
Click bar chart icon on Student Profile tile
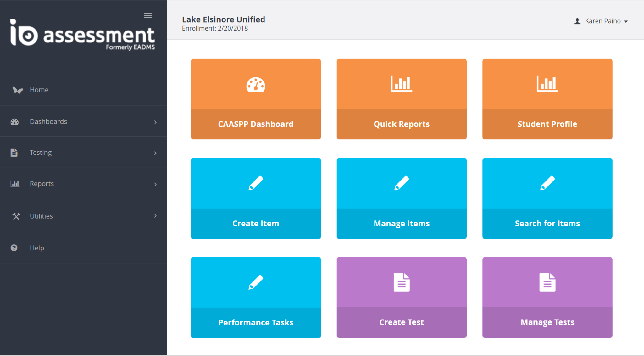pos(547,84)
